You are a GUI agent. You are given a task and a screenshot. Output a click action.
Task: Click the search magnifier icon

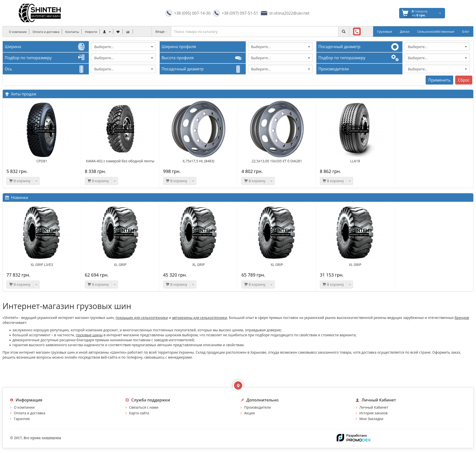coord(343,31)
